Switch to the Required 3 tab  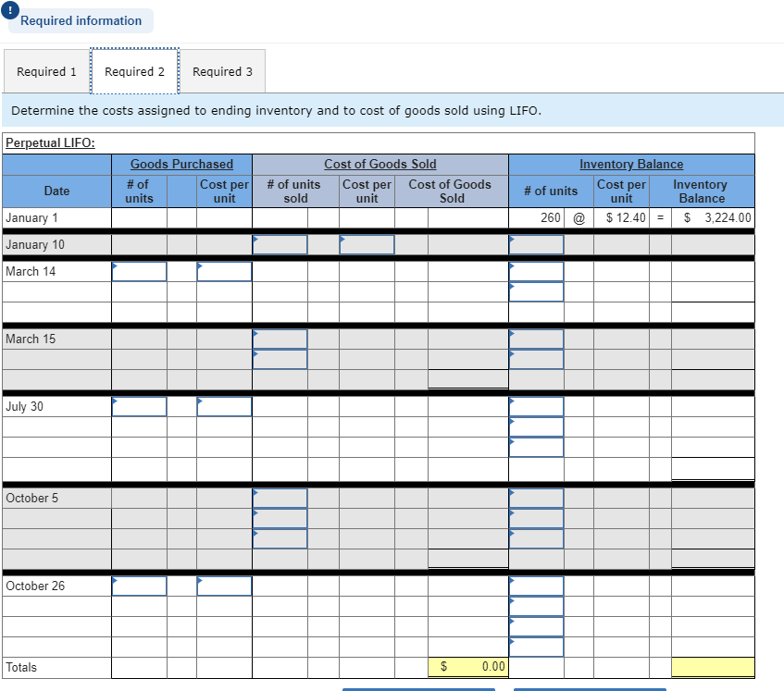click(222, 71)
